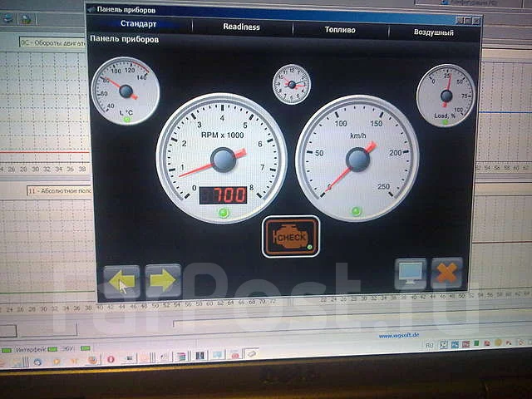Click the green square tray icon

[476, 343]
